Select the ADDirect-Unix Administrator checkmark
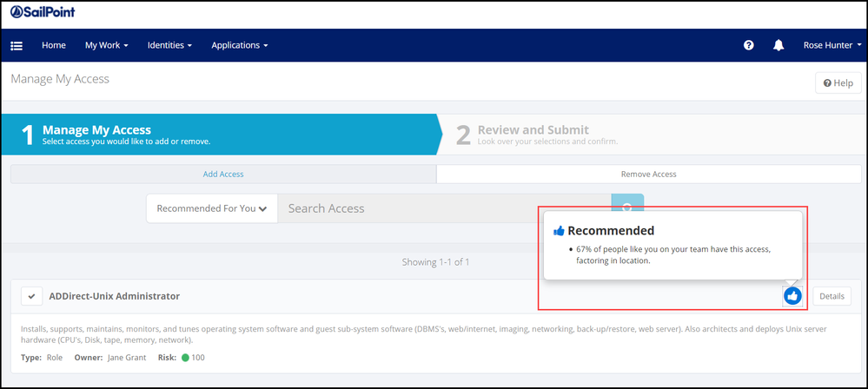 [32, 296]
